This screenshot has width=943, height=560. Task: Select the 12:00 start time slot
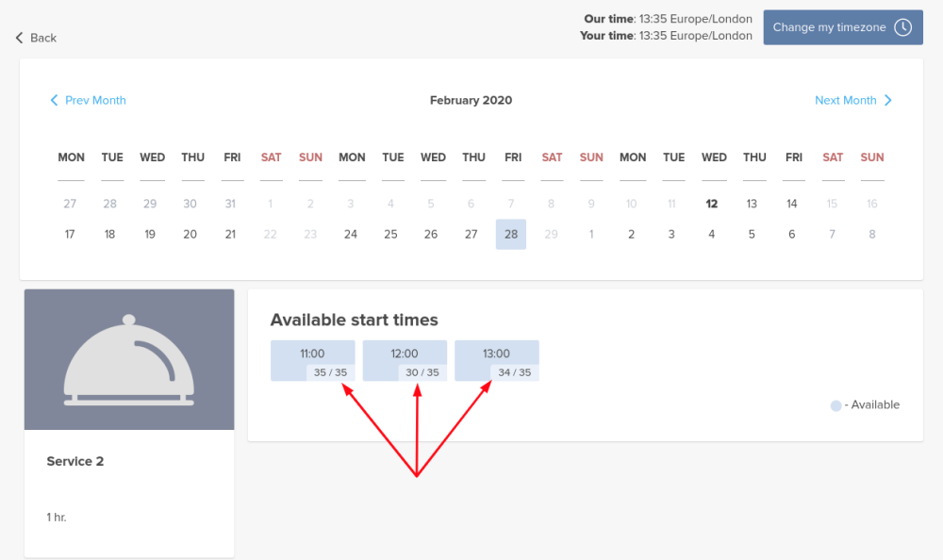[x=405, y=354]
